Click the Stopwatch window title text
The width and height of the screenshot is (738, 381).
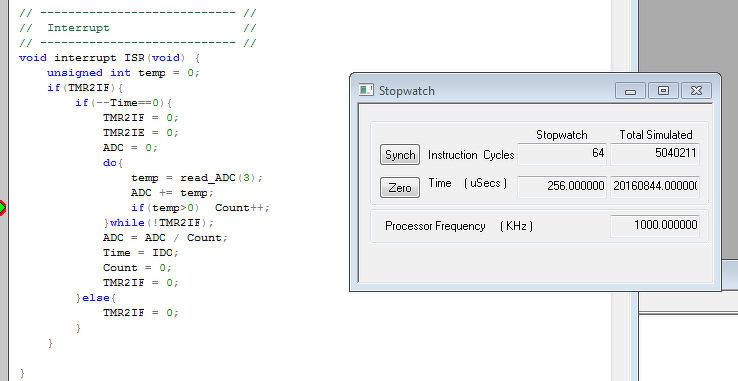pos(407,90)
